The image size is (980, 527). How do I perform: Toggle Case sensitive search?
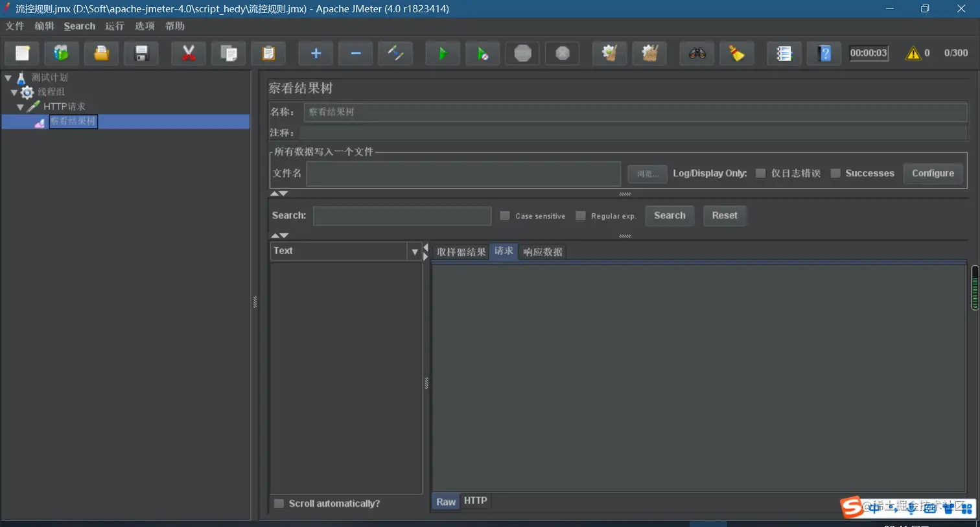point(505,216)
